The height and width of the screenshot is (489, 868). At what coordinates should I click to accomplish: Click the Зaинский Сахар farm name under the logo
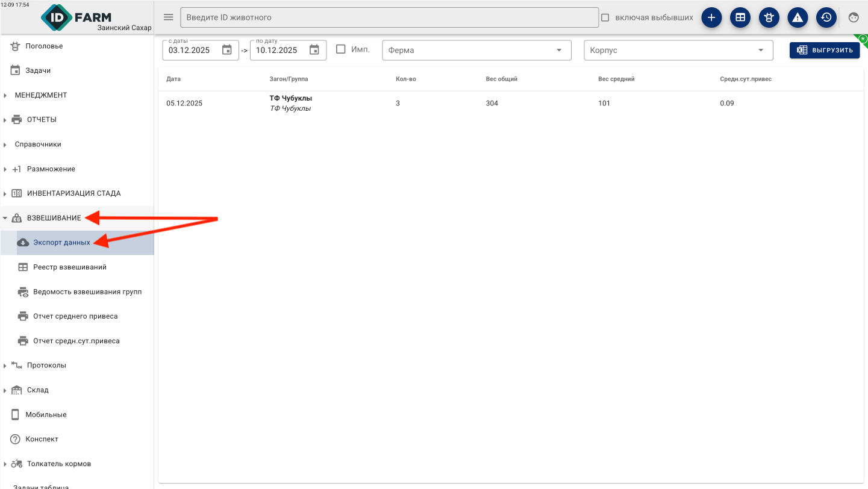125,28
